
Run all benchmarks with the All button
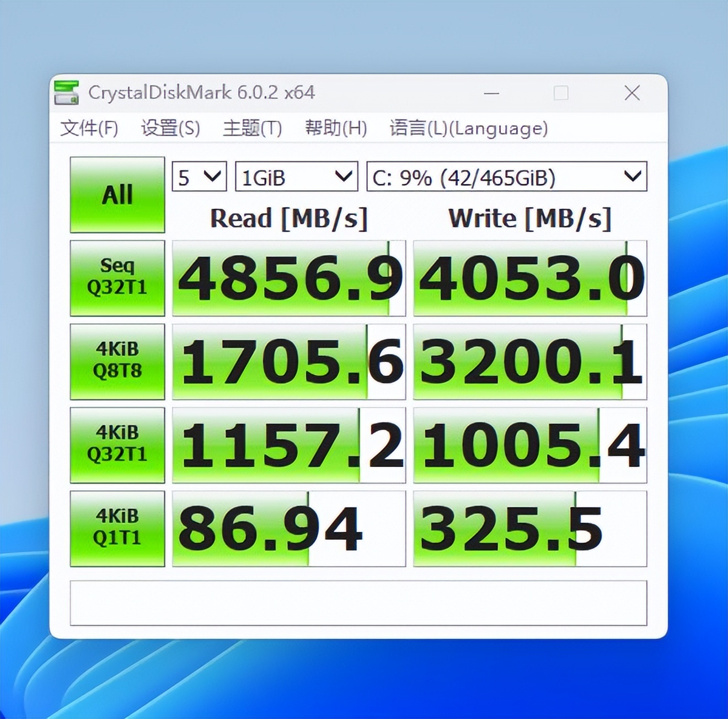pyautogui.click(x=116, y=194)
